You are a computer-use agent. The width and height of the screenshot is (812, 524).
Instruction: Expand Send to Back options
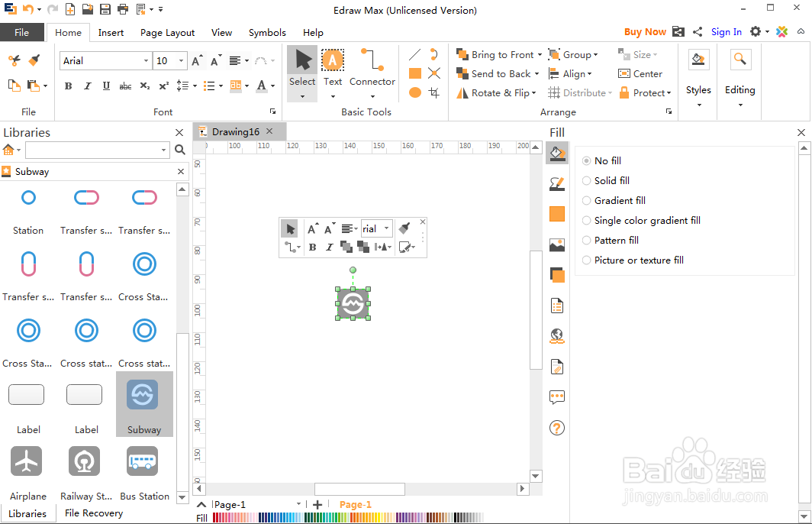tap(537, 73)
